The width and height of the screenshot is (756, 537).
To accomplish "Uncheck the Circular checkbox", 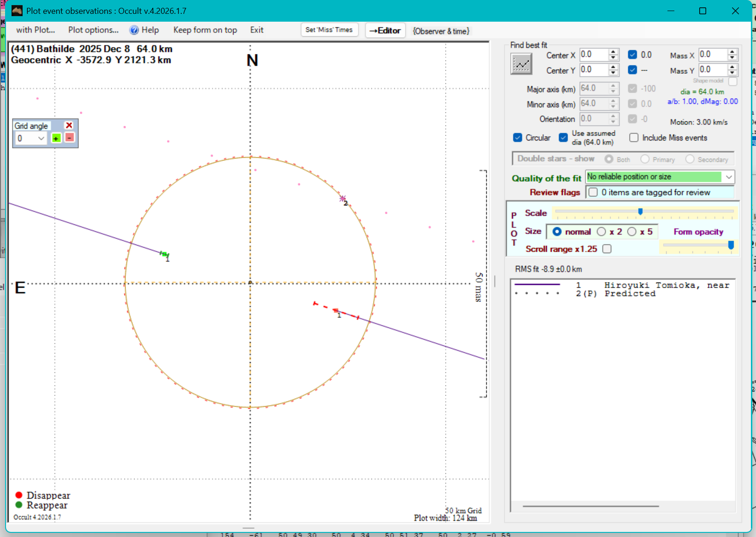I will 518,138.
